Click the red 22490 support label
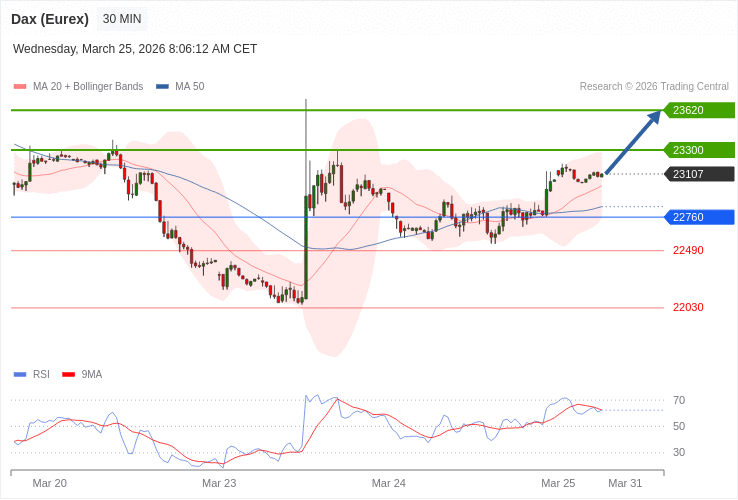 pos(688,250)
